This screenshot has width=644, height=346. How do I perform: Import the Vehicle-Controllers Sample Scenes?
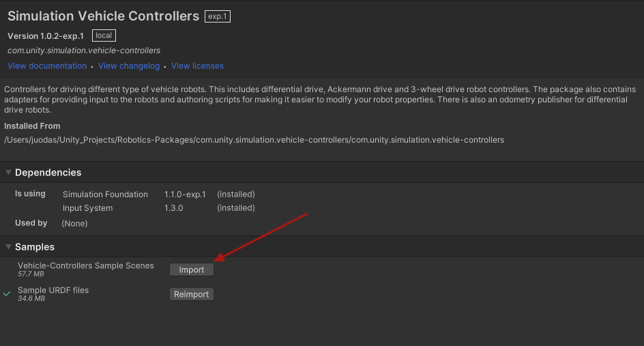[x=192, y=270]
